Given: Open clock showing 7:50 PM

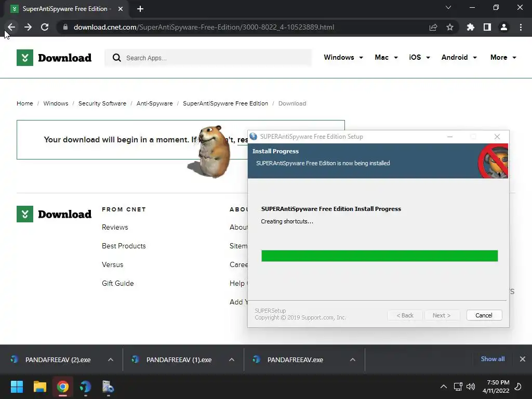Looking at the screenshot, I should click(496, 387).
